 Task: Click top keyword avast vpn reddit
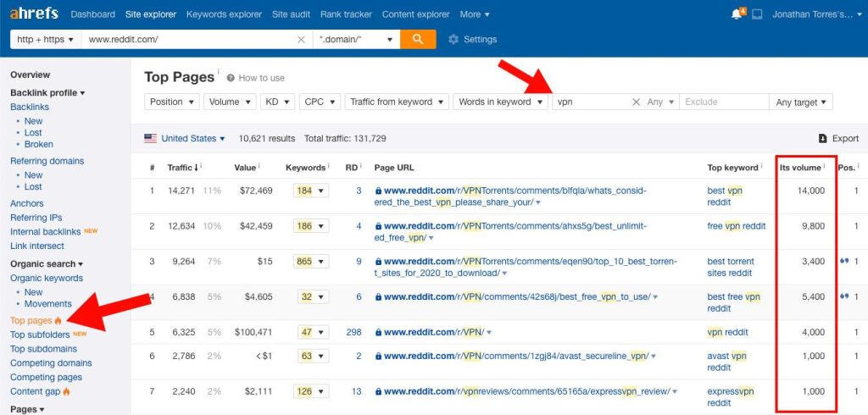[x=726, y=362]
